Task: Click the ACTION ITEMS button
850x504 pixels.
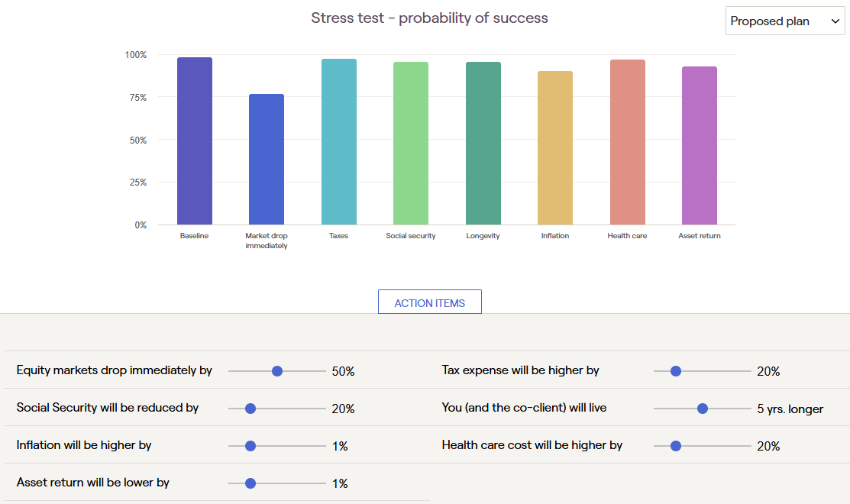Action: point(429,302)
